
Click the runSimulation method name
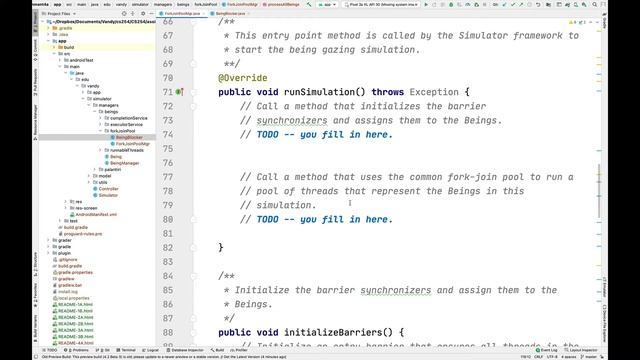pos(320,92)
